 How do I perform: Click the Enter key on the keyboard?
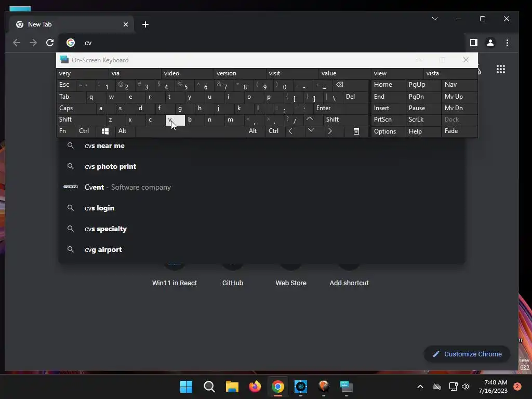coord(341,108)
